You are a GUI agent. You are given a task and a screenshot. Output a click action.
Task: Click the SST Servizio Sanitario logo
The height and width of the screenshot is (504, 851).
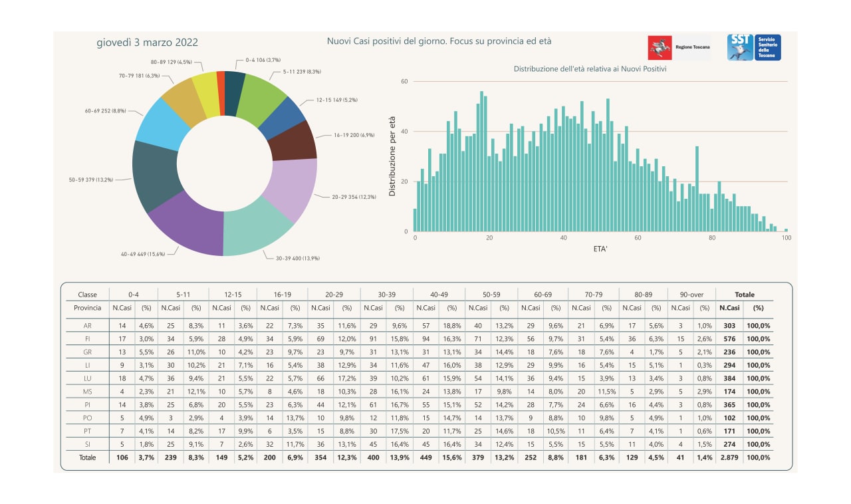pyautogui.click(x=754, y=47)
